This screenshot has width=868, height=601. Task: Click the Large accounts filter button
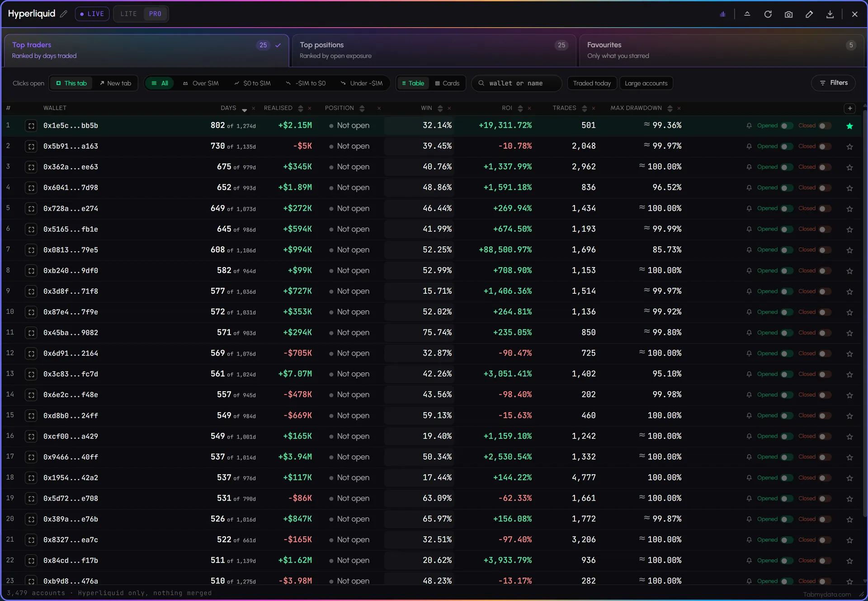click(646, 83)
